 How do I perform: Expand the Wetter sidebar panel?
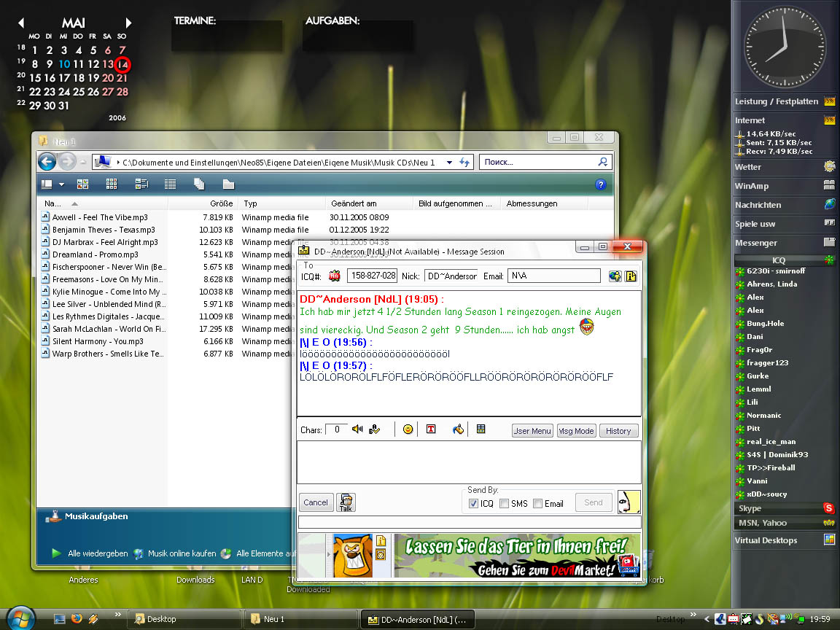[785, 167]
